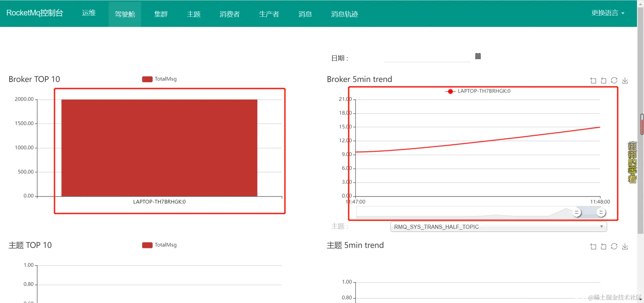644x303 pixels.
Task: Click the 11:48:00 time axis label
Action: tap(600, 202)
